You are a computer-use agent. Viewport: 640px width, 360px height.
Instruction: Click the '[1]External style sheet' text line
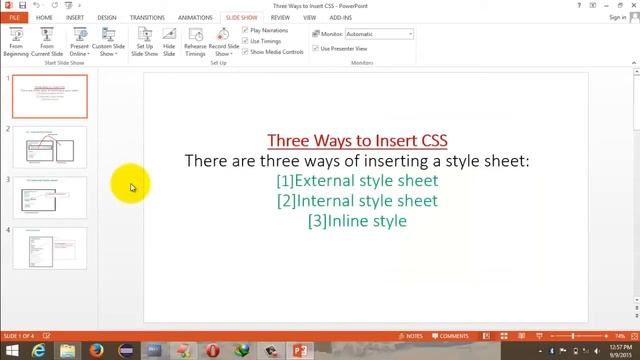(x=357, y=180)
